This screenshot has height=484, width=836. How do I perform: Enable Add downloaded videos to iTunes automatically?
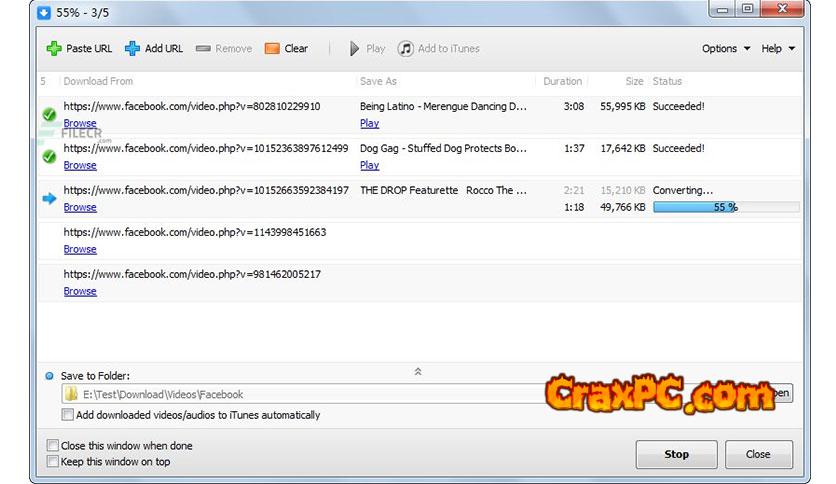68,415
